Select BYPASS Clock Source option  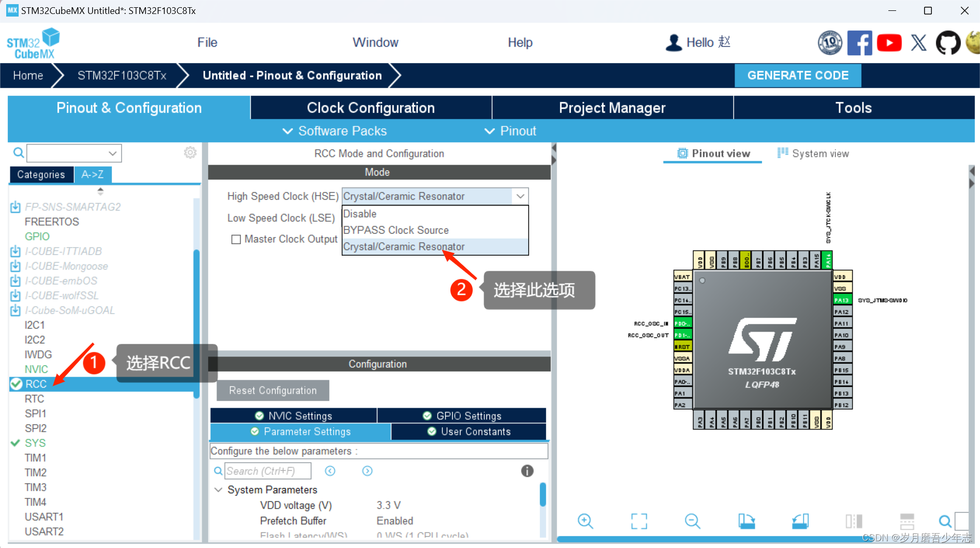[x=435, y=230]
